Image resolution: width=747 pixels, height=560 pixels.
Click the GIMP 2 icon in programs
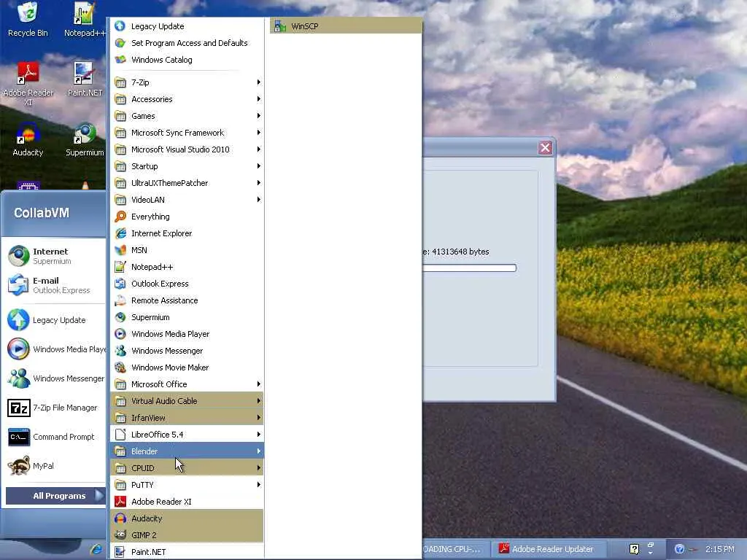(120, 535)
